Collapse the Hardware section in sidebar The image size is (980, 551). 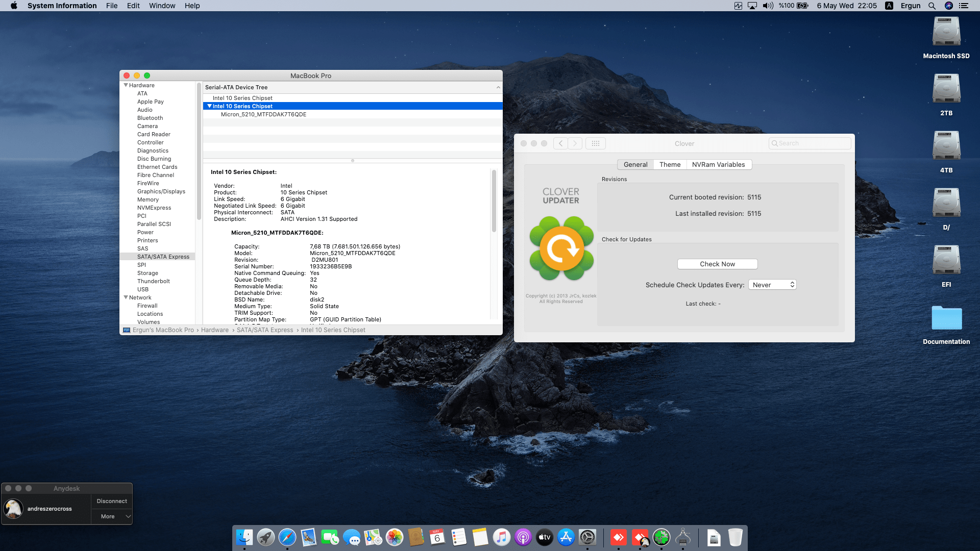(126, 85)
